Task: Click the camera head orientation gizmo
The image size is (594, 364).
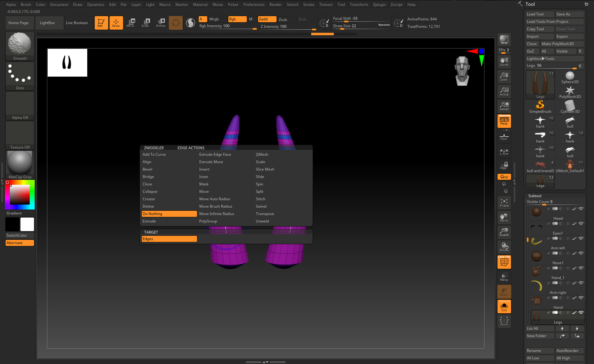Action: coord(462,71)
